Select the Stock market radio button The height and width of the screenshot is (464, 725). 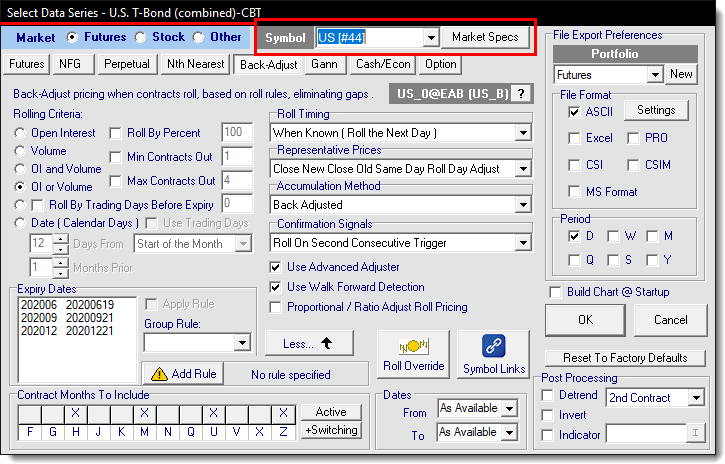click(x=141, y=37)
